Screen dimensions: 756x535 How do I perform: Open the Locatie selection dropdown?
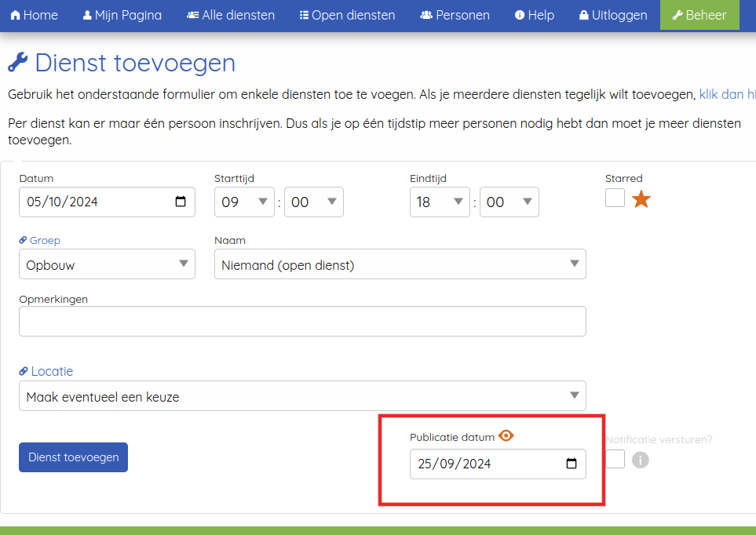point(301,396)
